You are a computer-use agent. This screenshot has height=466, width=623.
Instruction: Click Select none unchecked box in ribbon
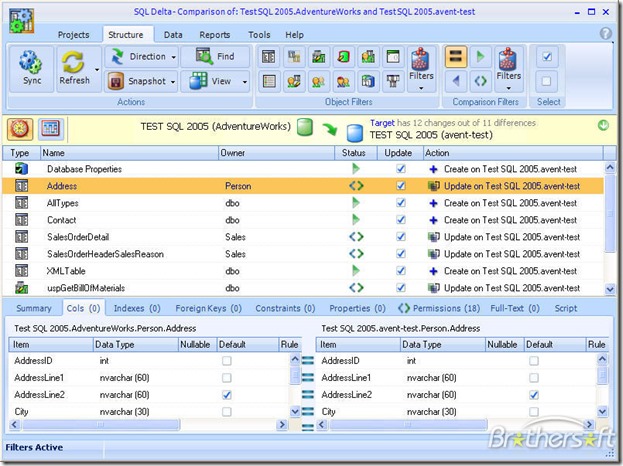[x=547, y=81]
